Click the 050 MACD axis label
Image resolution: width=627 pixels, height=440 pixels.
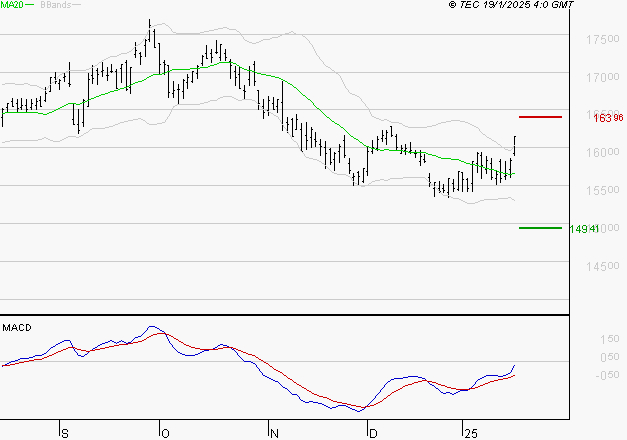(x=609, y=357)
